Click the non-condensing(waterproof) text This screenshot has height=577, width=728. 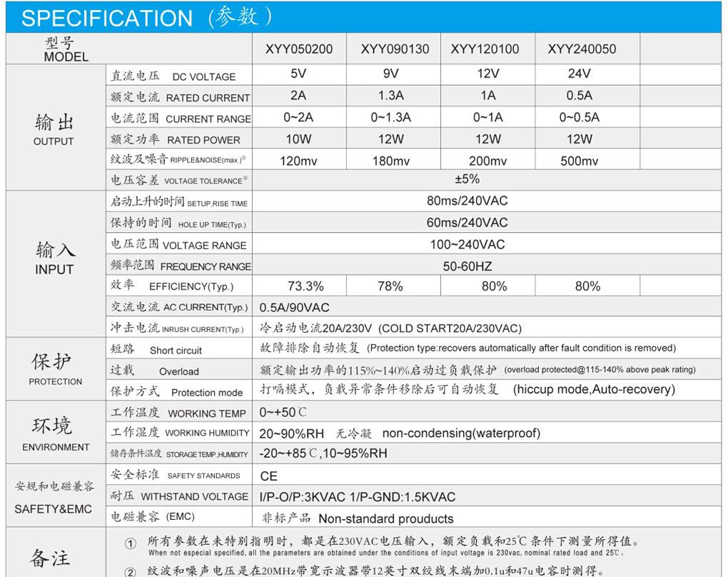coord(462,433)
